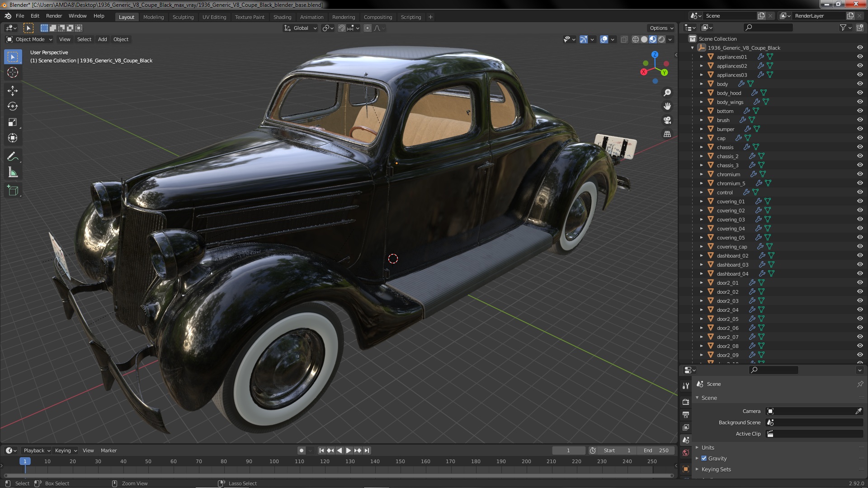Image resolution: width=868 pixels, height=488 pixels.
Task: Open the Playback dropdown in timeline
Action: (37, 450)
